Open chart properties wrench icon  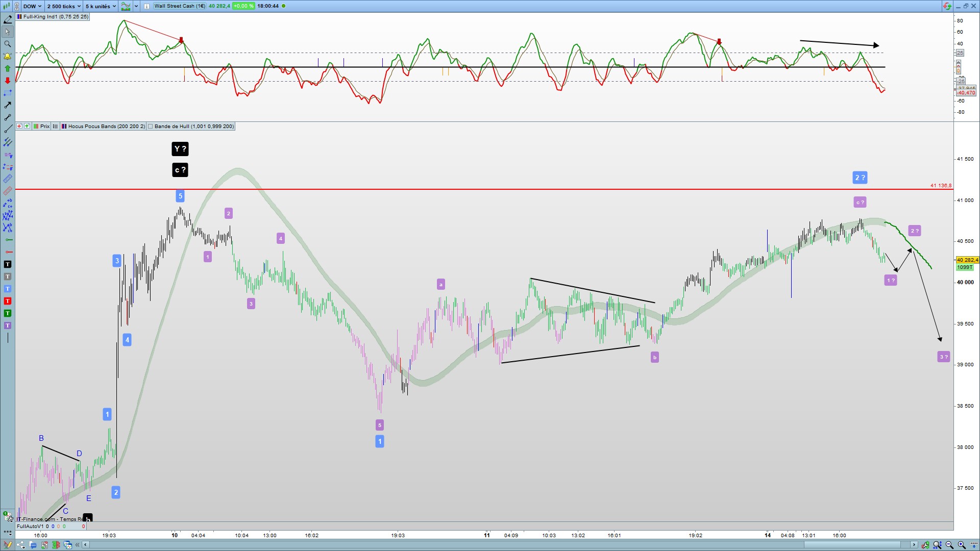[x=925, y=545]
